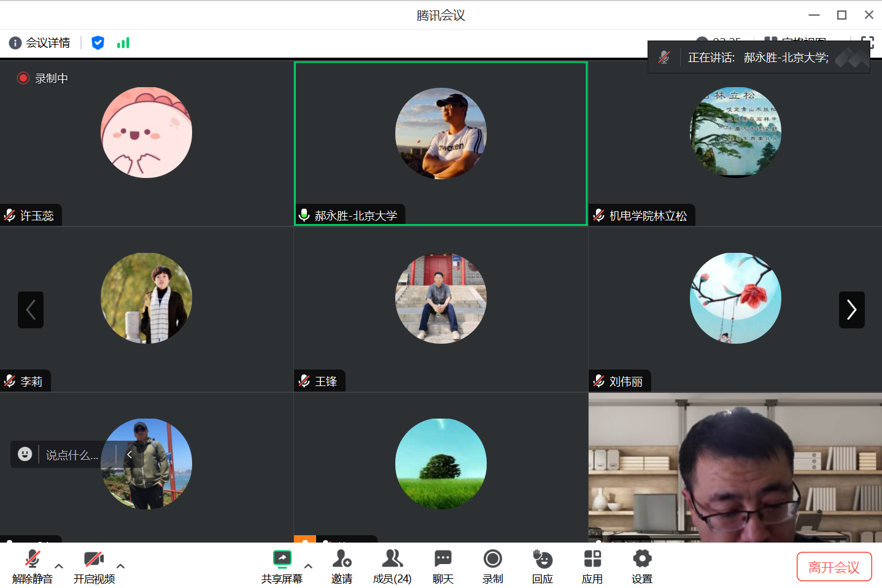Screen dimensions: 882x588
Task: Expand audio options arrow beside 解除静音
Action: (x=59, y=566)
